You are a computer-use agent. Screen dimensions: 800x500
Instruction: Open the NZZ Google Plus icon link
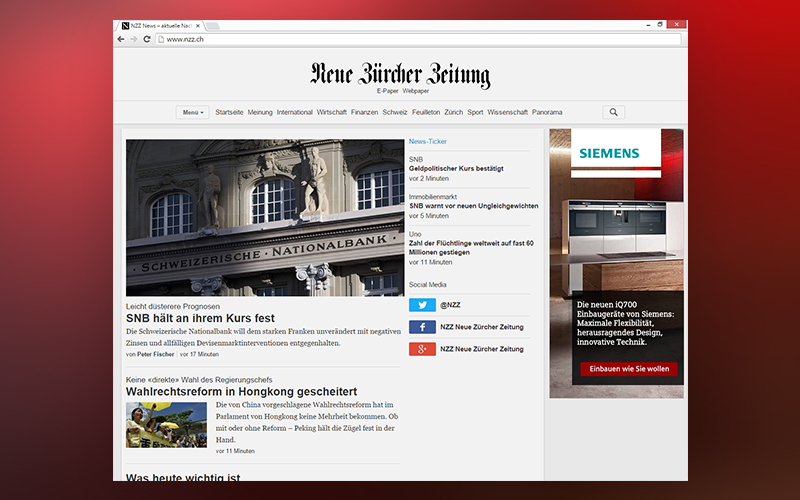tap(422, 349)
